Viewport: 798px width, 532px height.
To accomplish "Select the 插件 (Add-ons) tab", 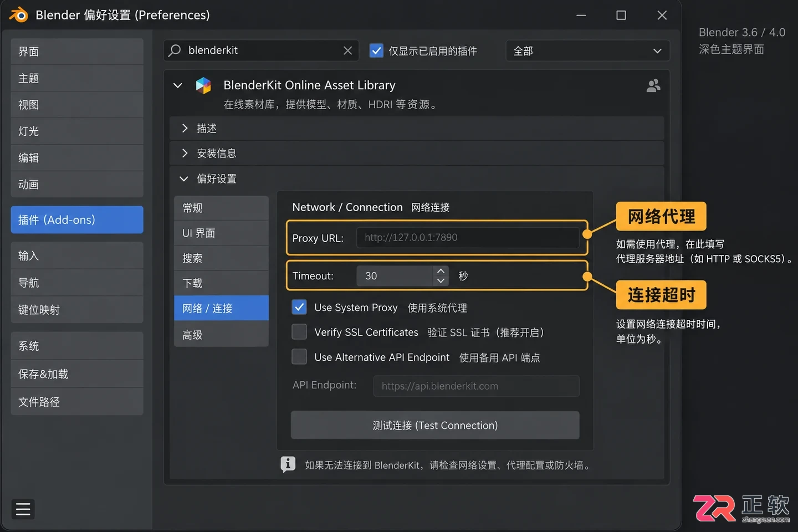I will pos(77,219).
